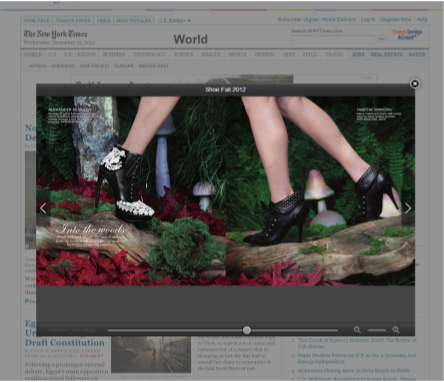Viewport: 444px width, 382px height.
Task: Click the Orange Savings Account ad
Action: tap(407, 34)
